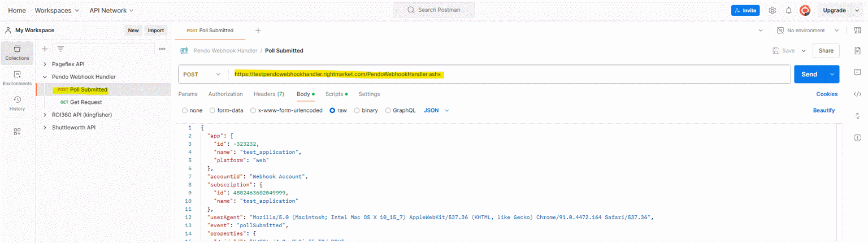Expand the Pageflex API collection
The height and width of the screenshot is (243, 868).
[45, 64]
